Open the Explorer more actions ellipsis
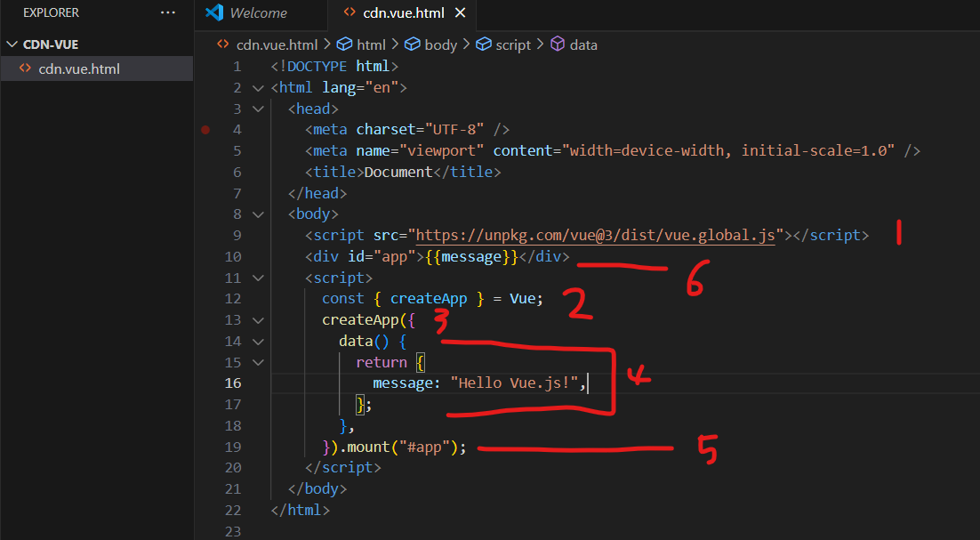The height and width of the screenshot is (540, 980). (167, 12)
